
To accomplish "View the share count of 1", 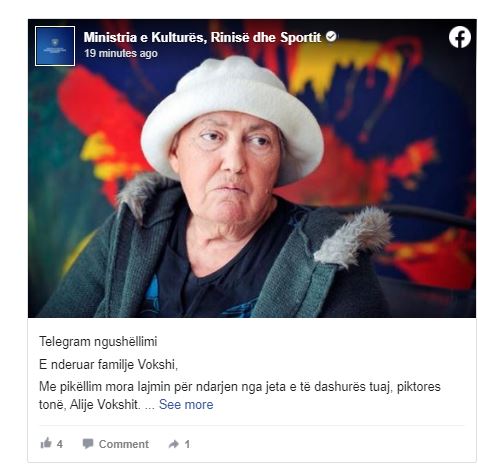I will coord(187,444).
